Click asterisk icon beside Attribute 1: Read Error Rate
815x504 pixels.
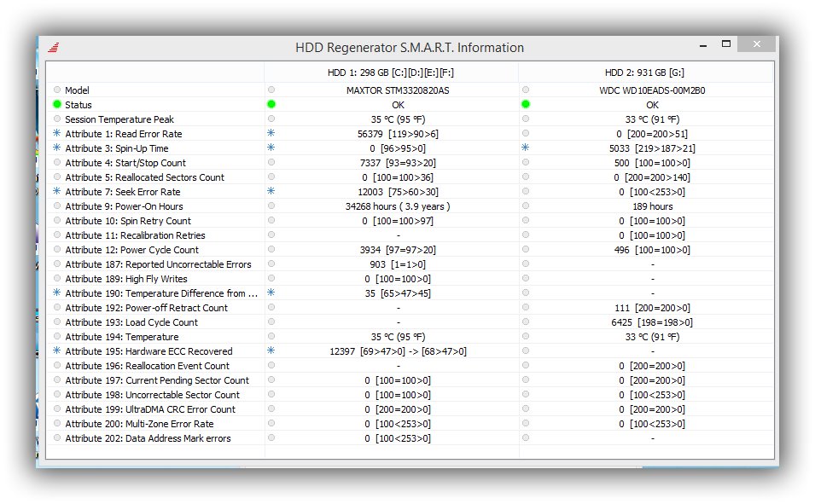point(57,134)
